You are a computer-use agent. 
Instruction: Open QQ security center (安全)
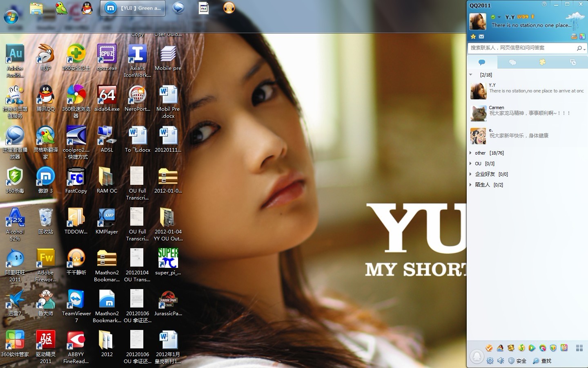(517, 361)
